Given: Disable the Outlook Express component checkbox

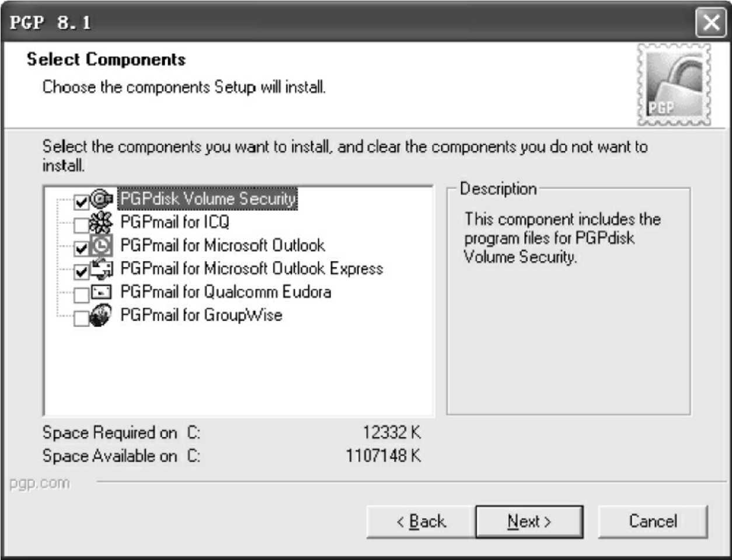Looking at the screenshot, I should tap(82, 272).
